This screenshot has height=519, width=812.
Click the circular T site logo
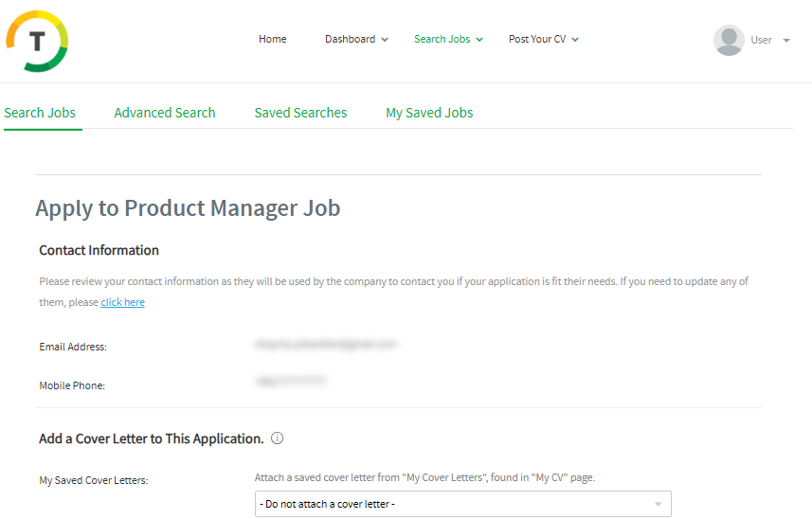tap(37, 41)
